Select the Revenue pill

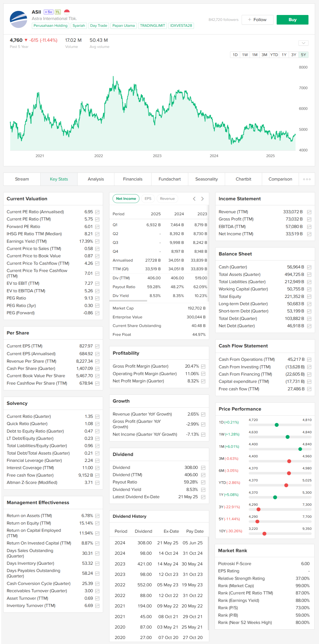pos(167,198)
